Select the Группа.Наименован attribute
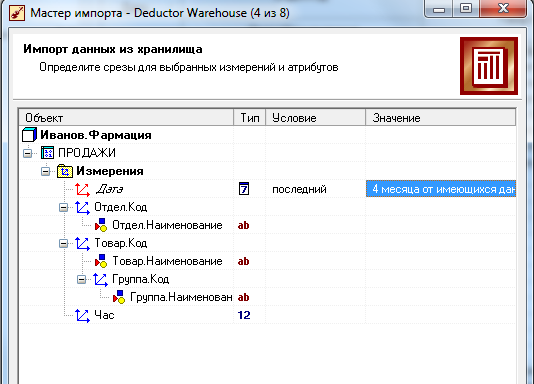The height and width of the screenshot is (384, 534). tap(181, 297)
